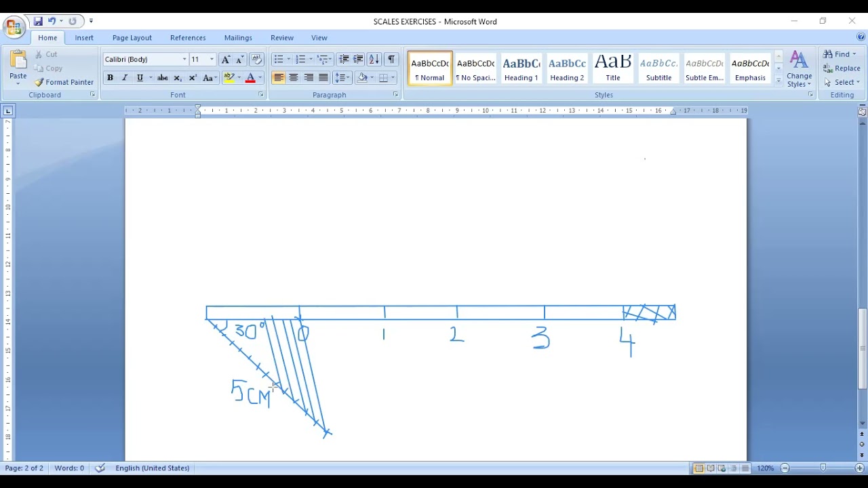
Task: Open the Replace dialog
Action: pos(842,68)
